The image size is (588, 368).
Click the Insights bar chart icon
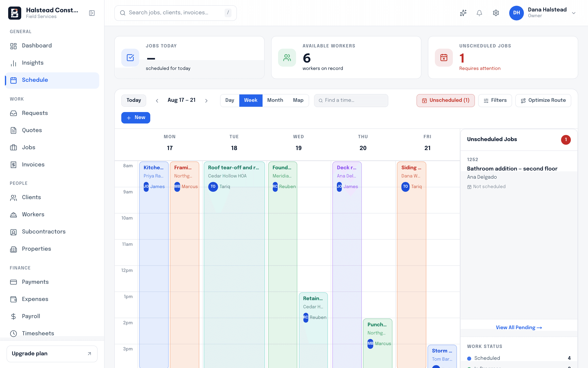[x=13, y=63]
